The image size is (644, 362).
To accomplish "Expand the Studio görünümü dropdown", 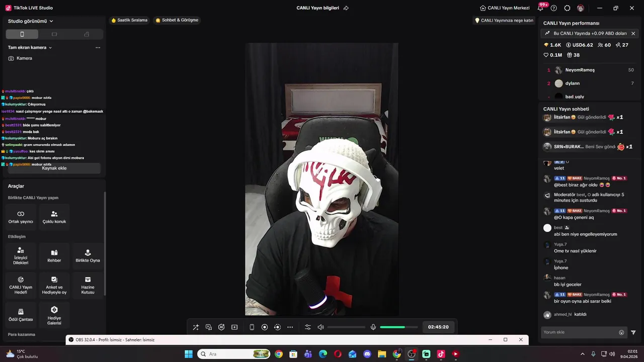I will tap(31, 21).
